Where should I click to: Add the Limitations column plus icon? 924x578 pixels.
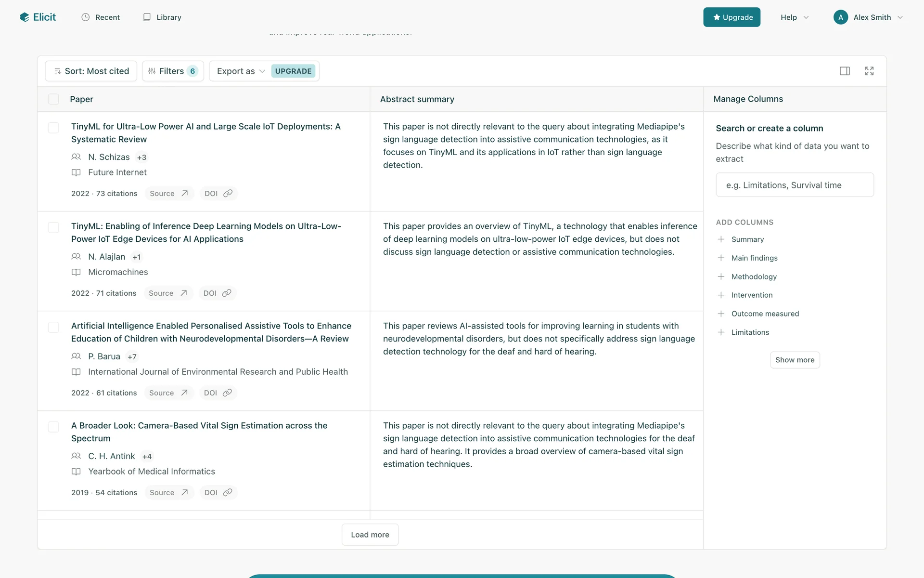[721, 332]
